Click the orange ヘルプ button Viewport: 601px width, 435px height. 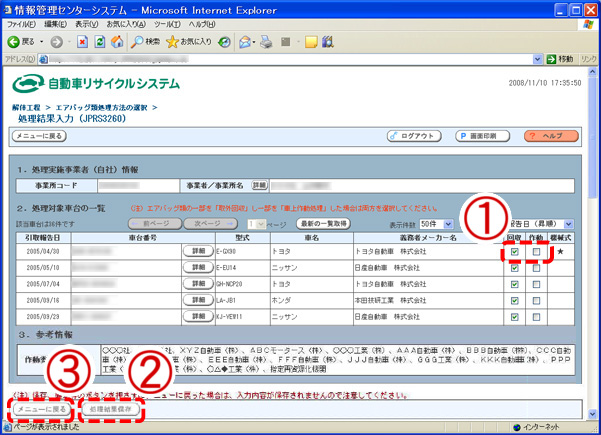[x=551, y=136]
